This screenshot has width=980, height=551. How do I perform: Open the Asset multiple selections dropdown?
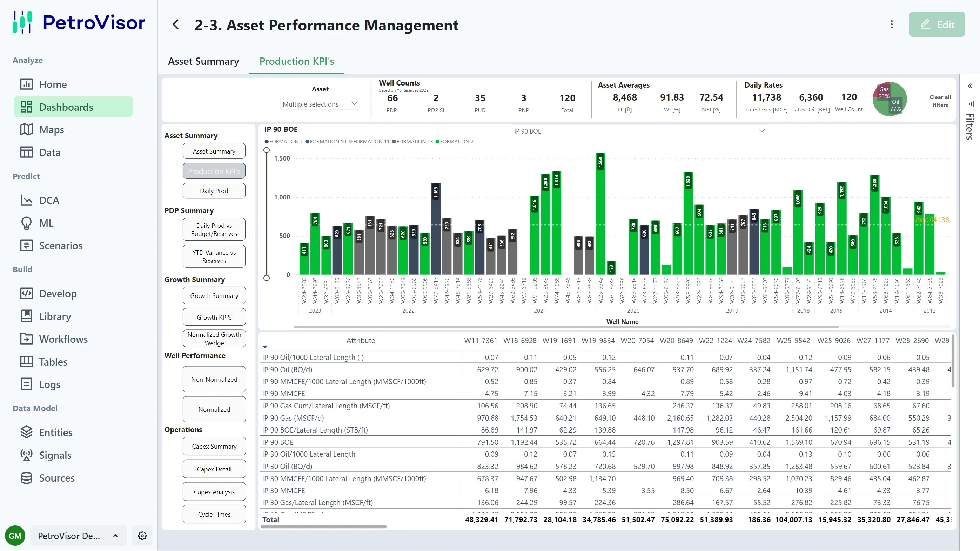point(320,104)
